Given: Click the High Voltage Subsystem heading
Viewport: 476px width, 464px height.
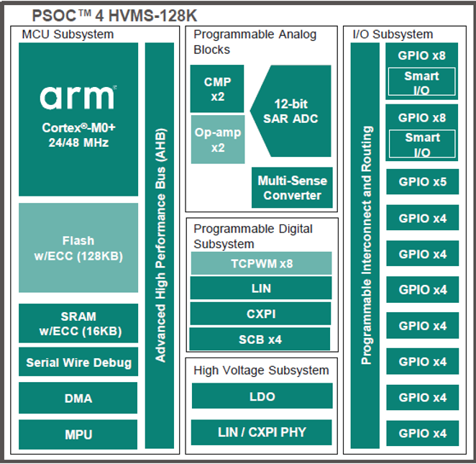Looking at the screenshot, I should tap(261, 370).
